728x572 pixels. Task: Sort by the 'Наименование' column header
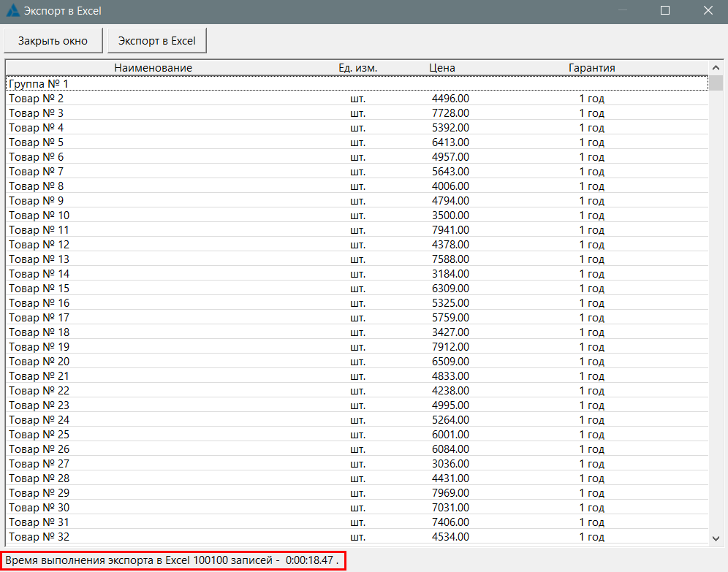153,68
